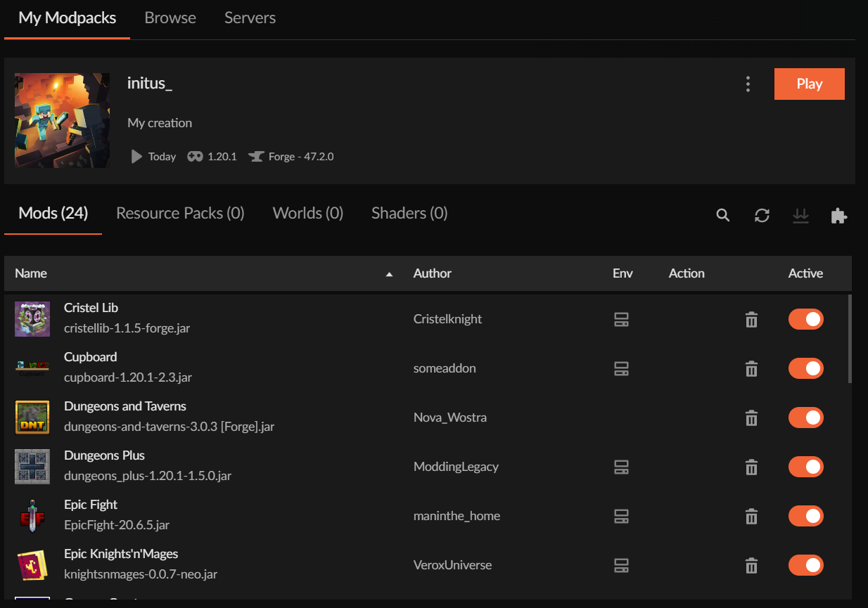
Task: Click the mod list vertical scrollbar
Action: [x=850, y=339]
